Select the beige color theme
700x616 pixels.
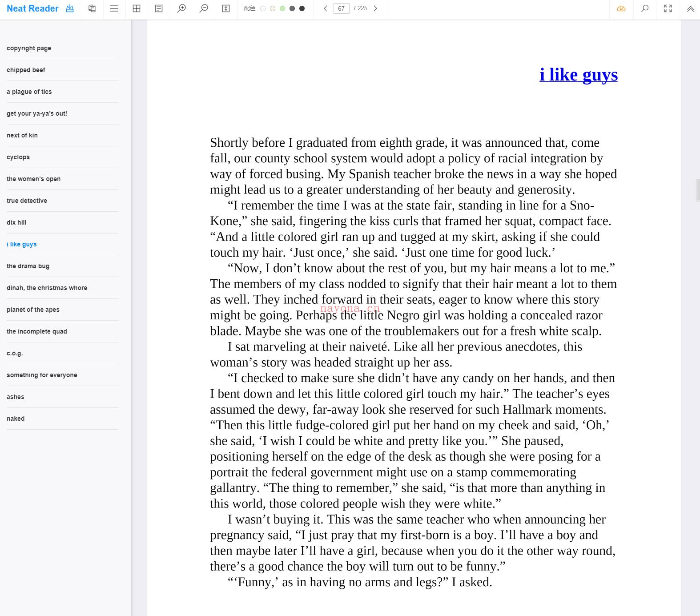click(x=273, y=8)
